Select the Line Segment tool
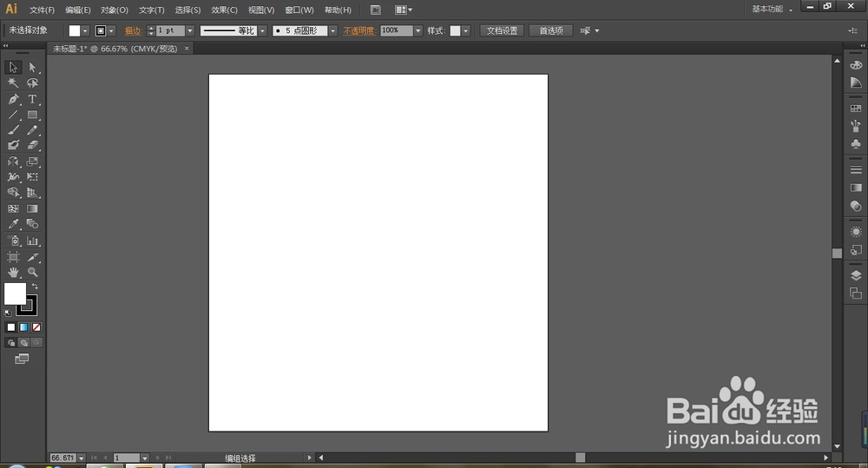 (x=13, y=115)
